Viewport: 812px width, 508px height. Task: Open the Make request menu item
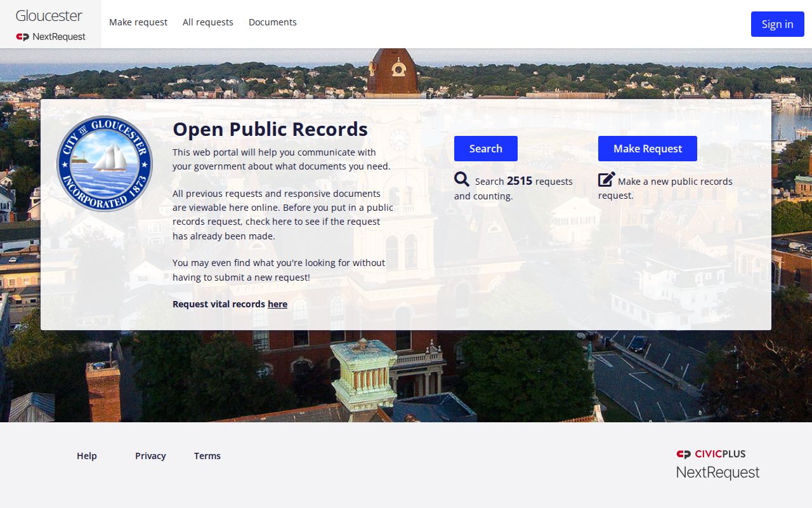click(x=138, y=22)
